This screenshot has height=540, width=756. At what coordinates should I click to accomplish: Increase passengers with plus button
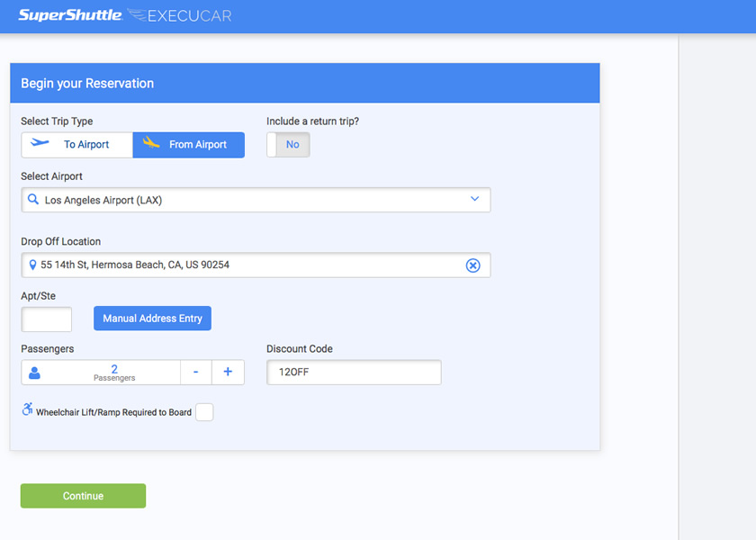pyautogui.click(x=228, y=372)
